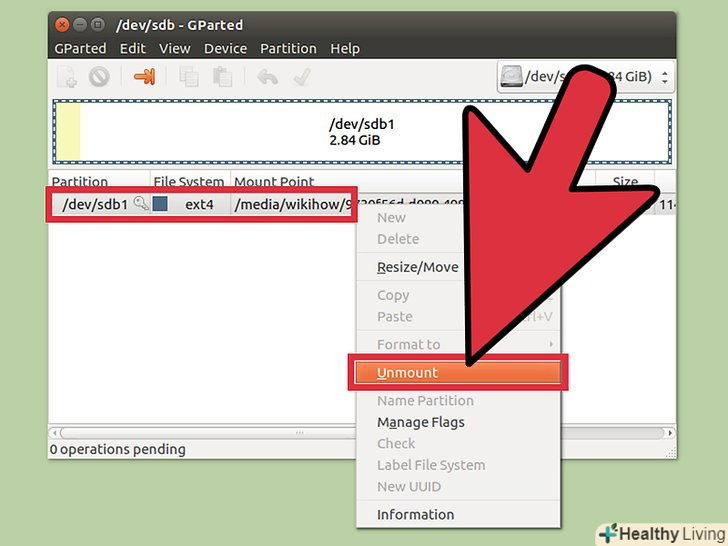Click the '0 operations pending' status text
Viewport: 728px width, 546px height.
click(117, 449)
